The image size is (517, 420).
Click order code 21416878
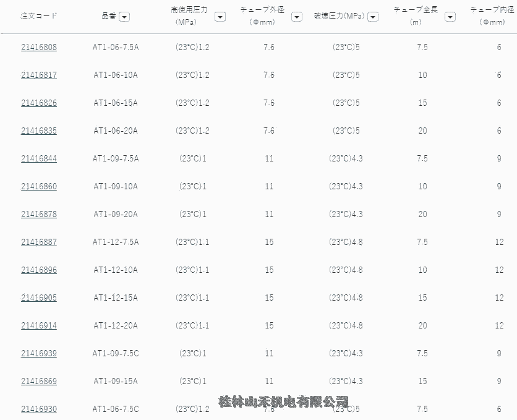tap(39, 214)
